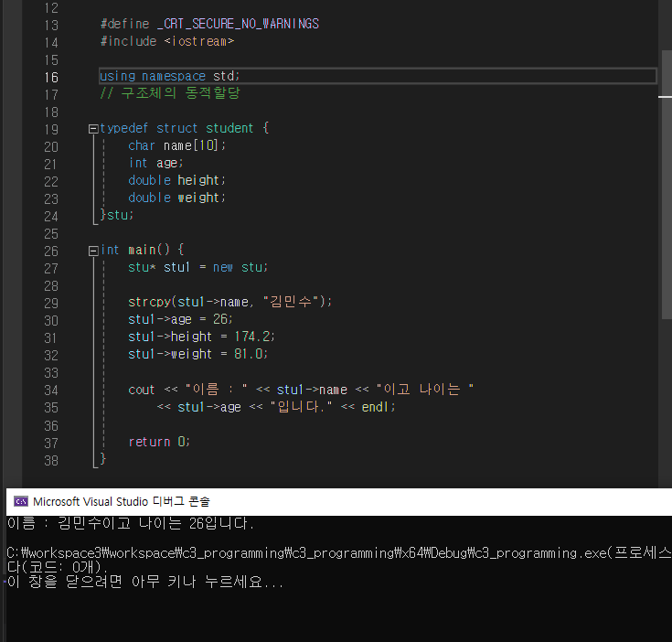The width and height of the screenshot is (672, 642).
Task: Click the console prompt '이 창을 닫으려면 아무 키나 누르세요'
Action: tap(144, 582)
